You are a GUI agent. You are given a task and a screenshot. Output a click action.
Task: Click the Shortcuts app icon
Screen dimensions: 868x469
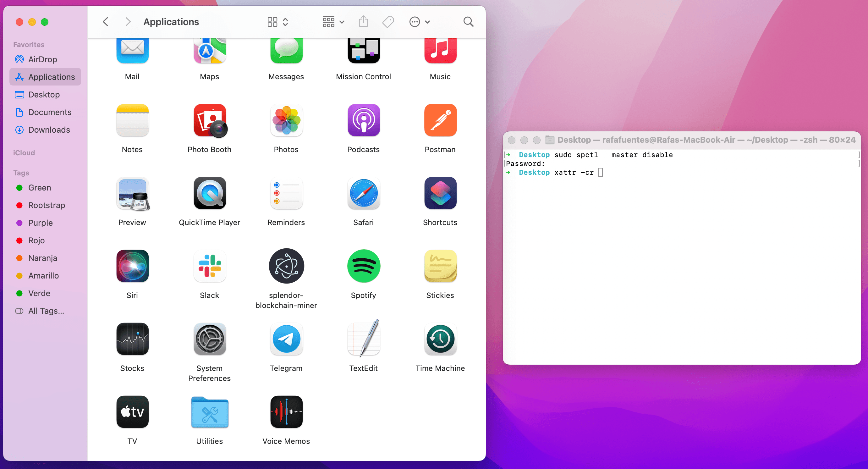pos(440,193)
